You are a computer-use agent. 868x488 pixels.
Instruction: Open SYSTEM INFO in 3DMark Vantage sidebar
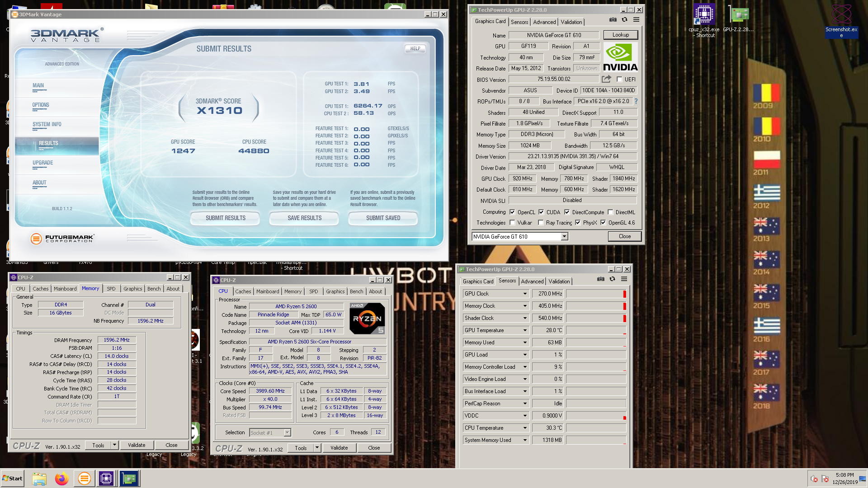tap(47, 124)
